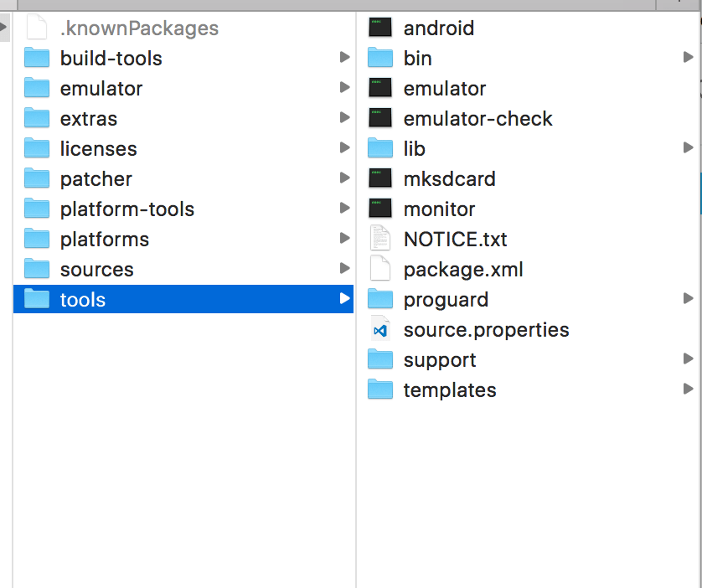Click the android executable terminal icon
The image size is (702, 588).
380,28
